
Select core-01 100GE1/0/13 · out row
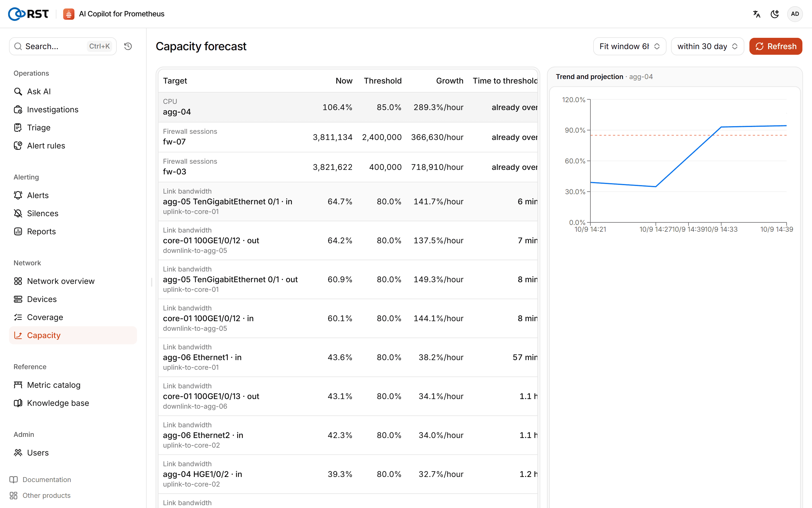pyautogui.click(x=348, y=397)
